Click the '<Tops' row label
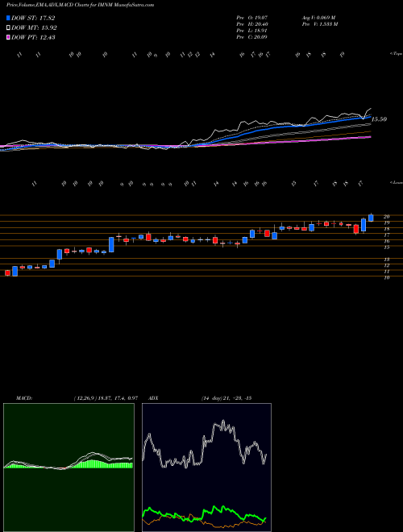Viewport: 403px width, 532px height. 396,54
